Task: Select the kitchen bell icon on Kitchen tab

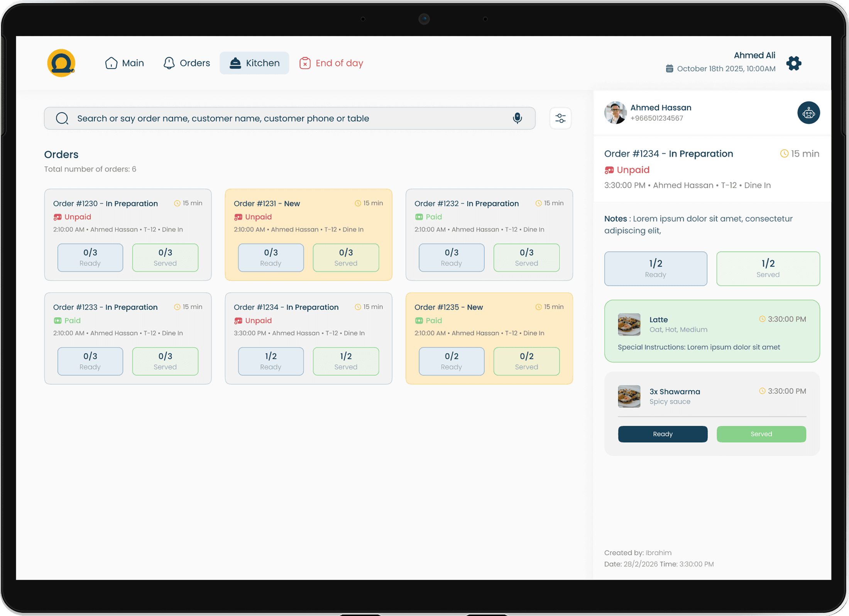Action: coord(235,63)
